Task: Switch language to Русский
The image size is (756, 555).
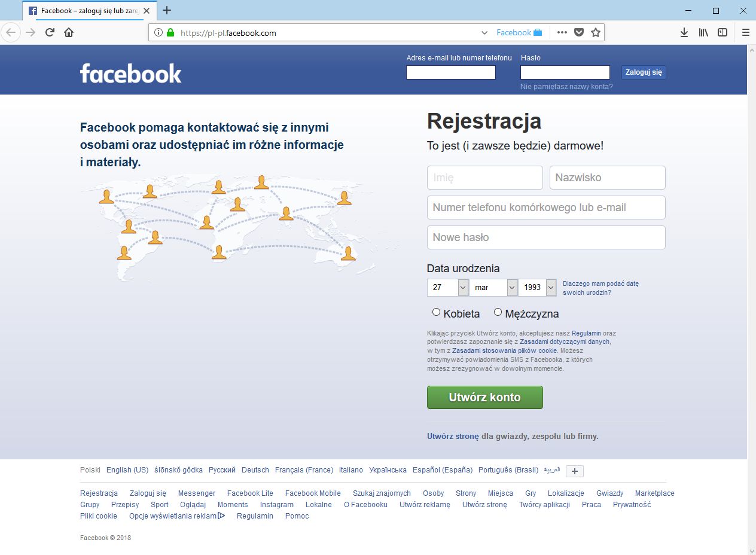Action: pyautogui.click(x=222, y=470)
